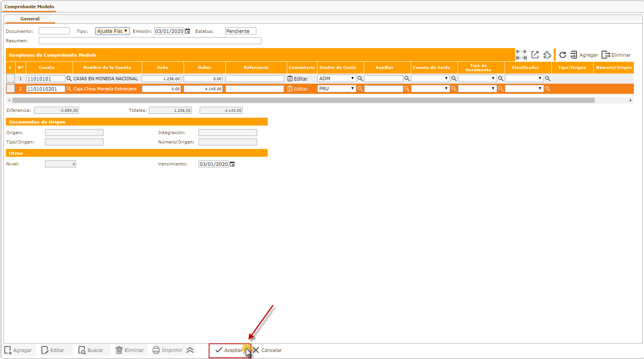
Task: Click the refresh icon in Renglones toolbar
Action: (x=562, y=55)
